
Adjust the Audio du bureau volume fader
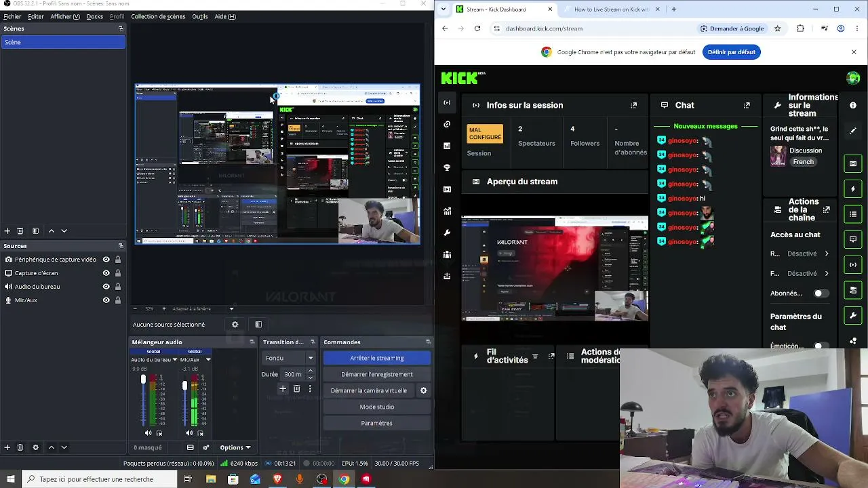tap(143, 380)
